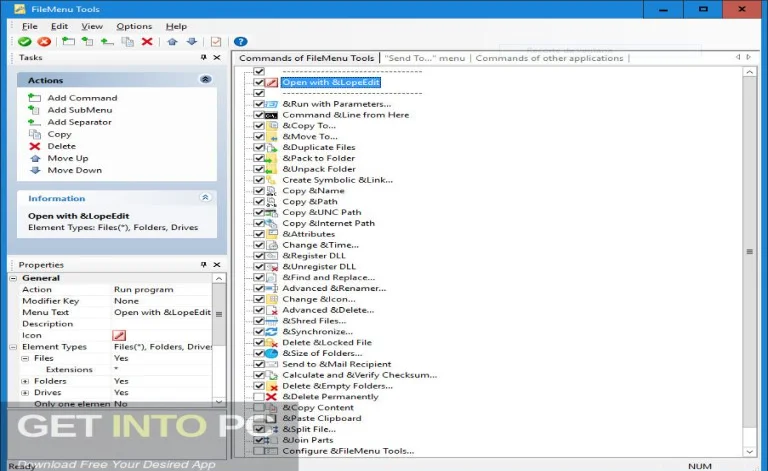Click the Copy toolbar icon
The width and height of the screenshot is (768, 471).
(127, 42)
